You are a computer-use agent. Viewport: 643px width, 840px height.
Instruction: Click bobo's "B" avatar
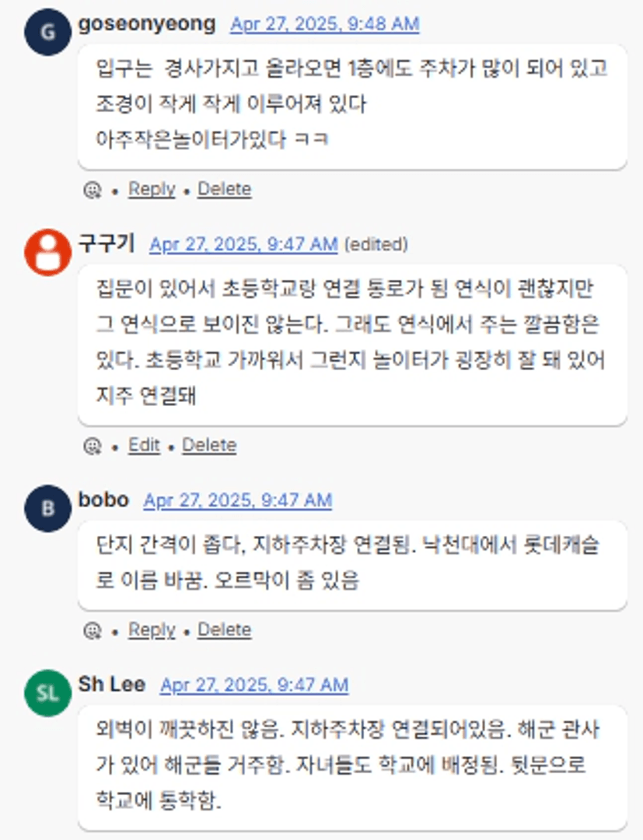coord(47,508)
